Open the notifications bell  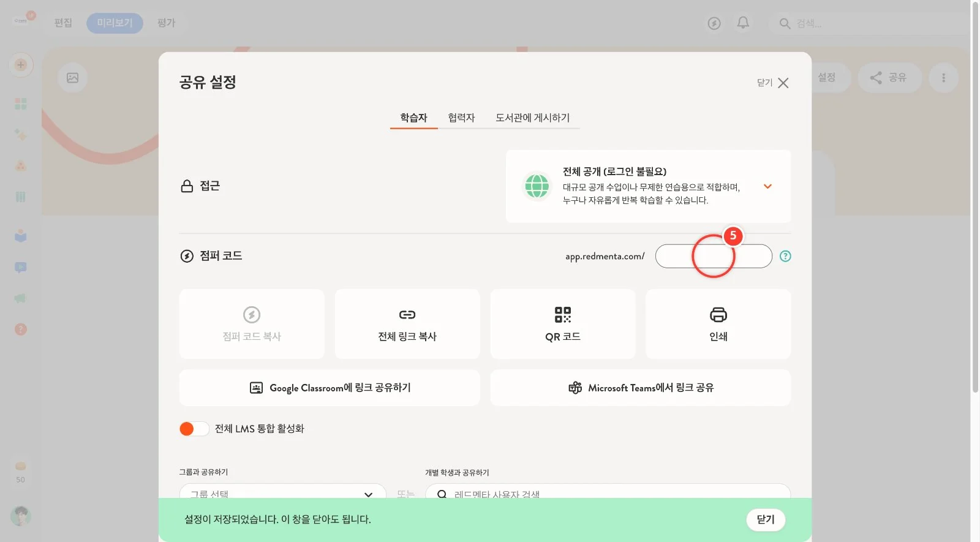click(743, 23)
